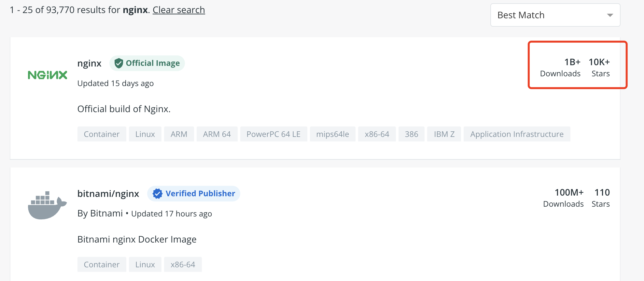The width and height of the screenshot is (644, 281).
Task: Click the 386 architecture tag
Action: (x=412, y=134)
